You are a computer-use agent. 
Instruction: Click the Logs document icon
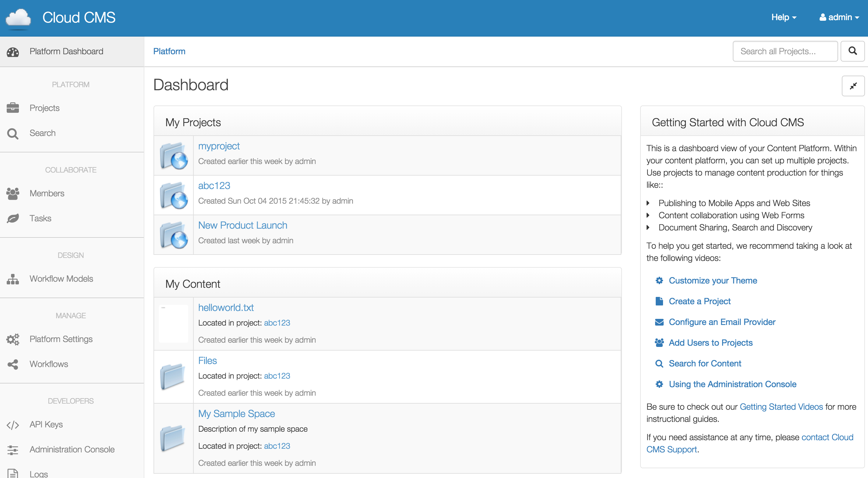(x=13, y=474)
